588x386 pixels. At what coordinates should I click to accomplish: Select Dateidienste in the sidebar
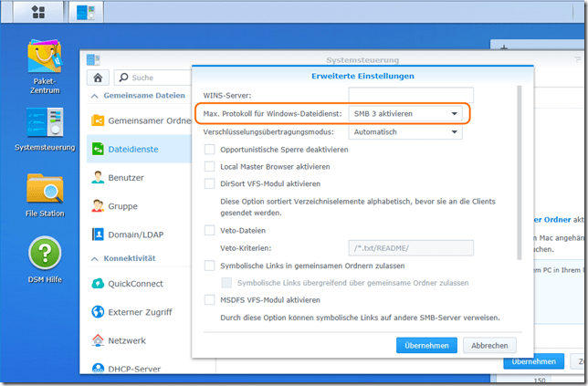[134, 148]
